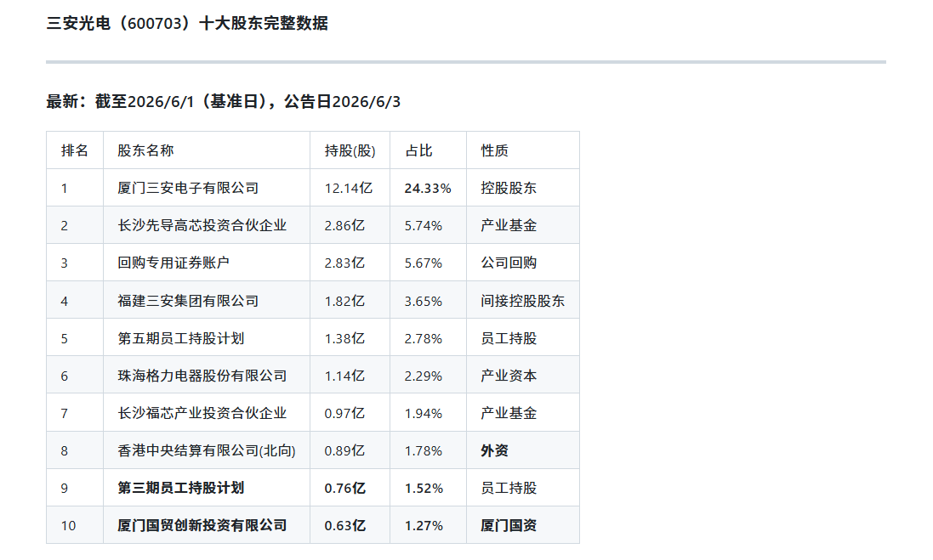Click the title 三安光电（600703）十大股东完整数据
933x560 pixels.
point(187,23)
